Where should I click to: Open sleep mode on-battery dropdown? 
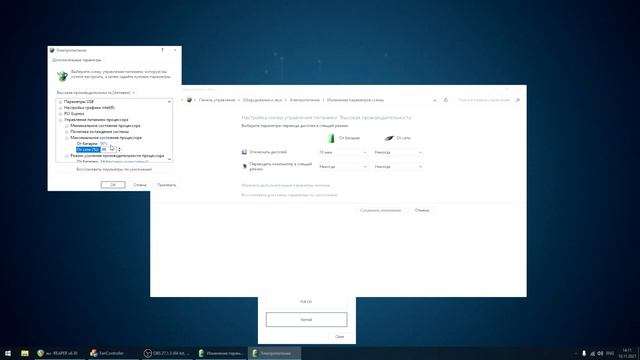click(343, 167)
